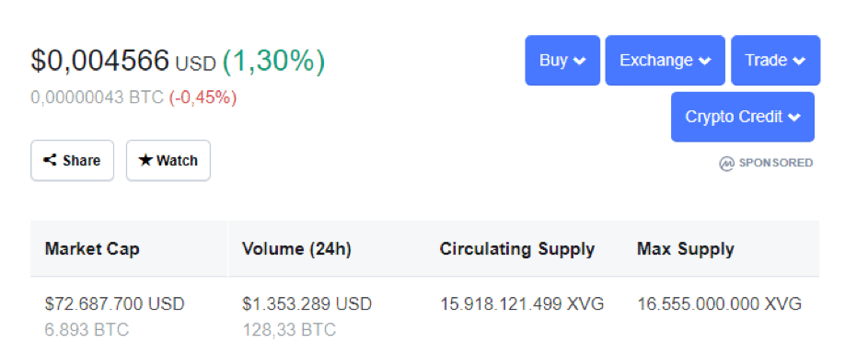
Task: Click the 15.918.121.499 XVG supply value
Action: [x=522, y=304]
